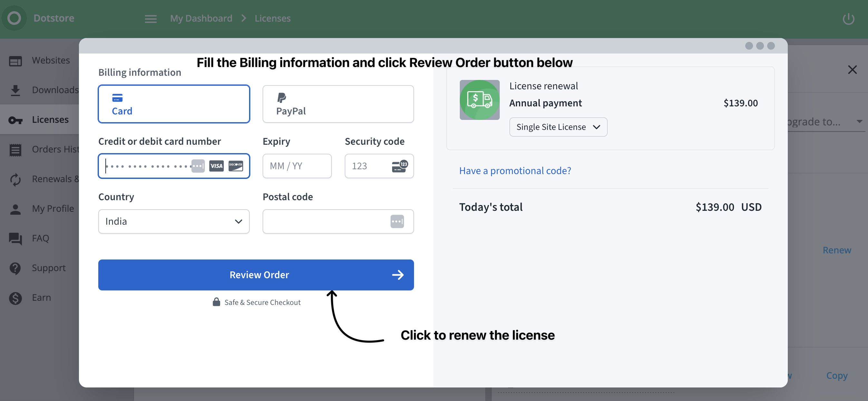Click the Renew link behind modal
Image resolution: width=868 pixels, height=401 pixels.
(x=837, y=250)
